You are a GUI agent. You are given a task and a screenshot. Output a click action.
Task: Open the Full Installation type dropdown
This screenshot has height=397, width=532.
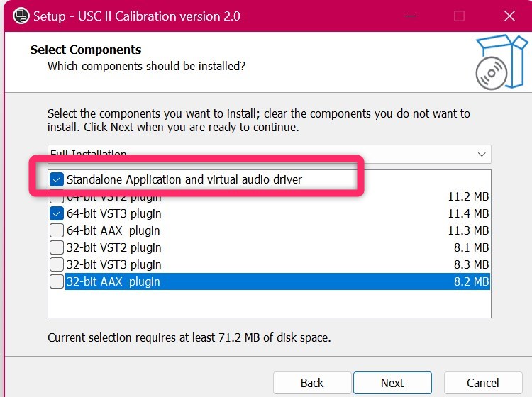[482, 154]
